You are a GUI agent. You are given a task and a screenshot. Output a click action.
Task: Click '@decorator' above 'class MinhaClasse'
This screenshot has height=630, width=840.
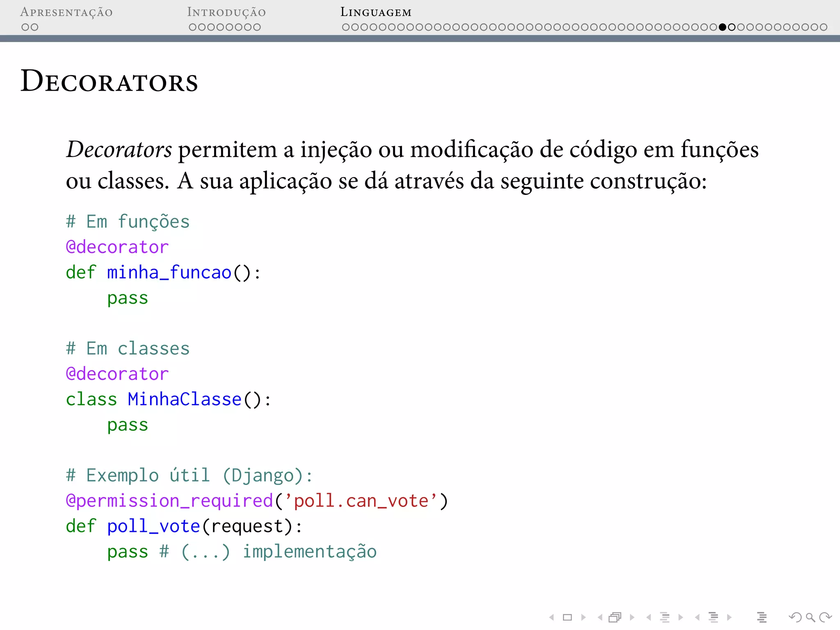tap(117, 374)
